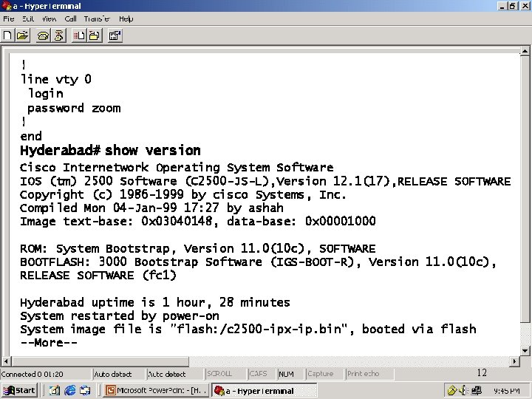Click the Send file toolbar icon
The image size is (532, 399).
pyautogui.click(x=79, y=35)
